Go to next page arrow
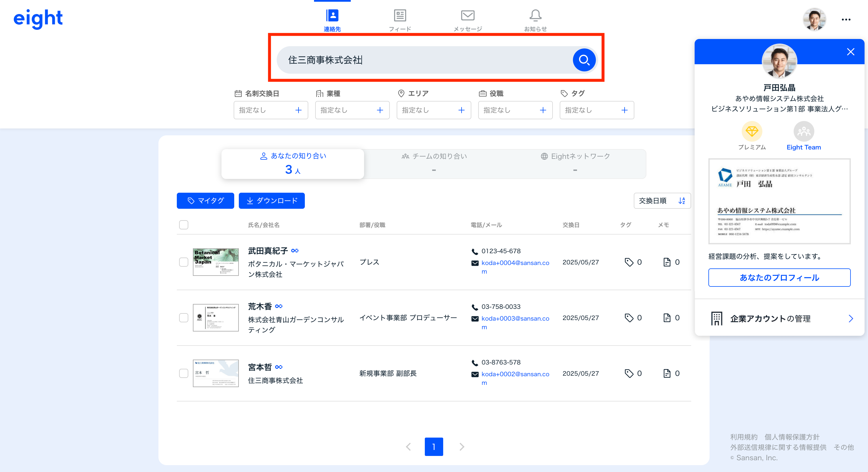 point(462,446)
